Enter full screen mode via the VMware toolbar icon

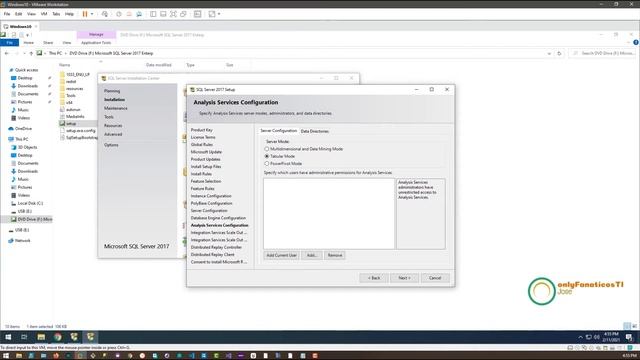point(173,14)
